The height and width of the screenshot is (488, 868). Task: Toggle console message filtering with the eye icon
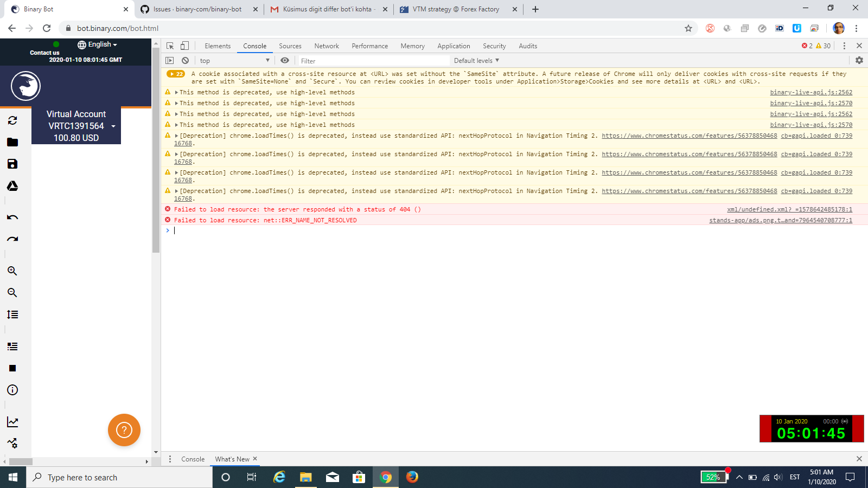pyautogui.click(x=285, y=60)
